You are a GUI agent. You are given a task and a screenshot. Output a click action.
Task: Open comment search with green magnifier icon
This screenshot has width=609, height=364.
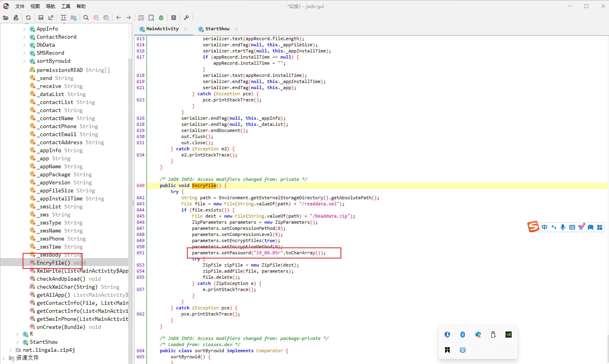(106, 18)
